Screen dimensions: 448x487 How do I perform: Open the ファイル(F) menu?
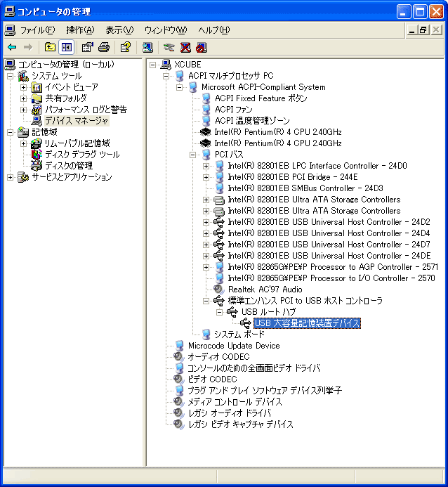[37, 30]
